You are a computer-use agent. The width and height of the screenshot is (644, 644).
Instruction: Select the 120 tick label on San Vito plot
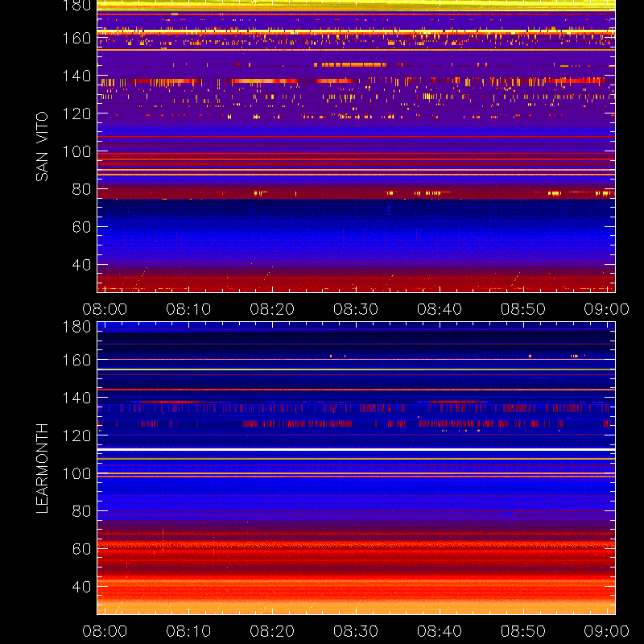tap(76, 114)
